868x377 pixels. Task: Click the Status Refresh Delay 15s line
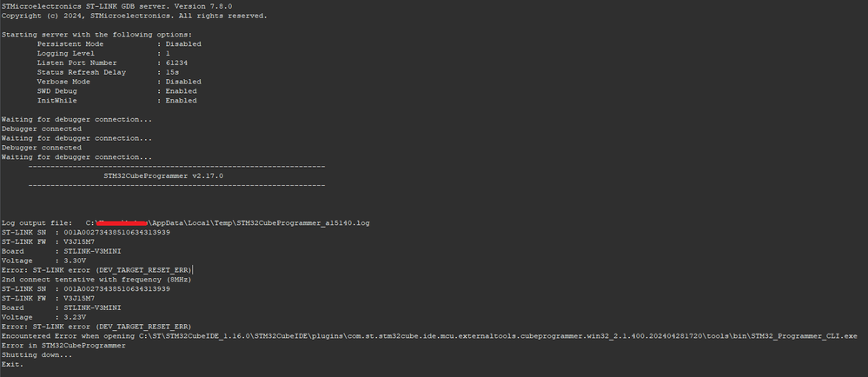tap(104, 72)
